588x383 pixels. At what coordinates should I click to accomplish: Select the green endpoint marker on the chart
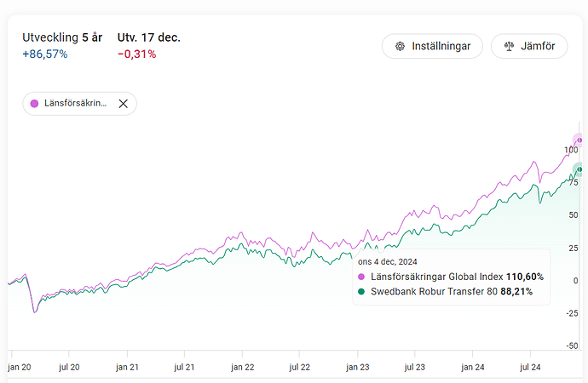[x=579, y=169]
